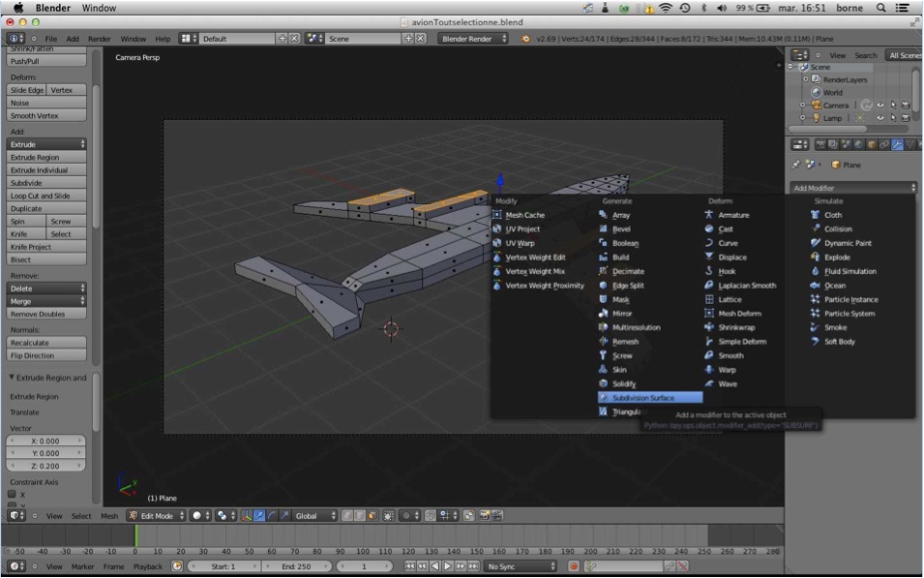Image resolution: width=924 pixels, height=578 pixels.
Task: Click the Armature modifier icon
Action: click(709, 215)
